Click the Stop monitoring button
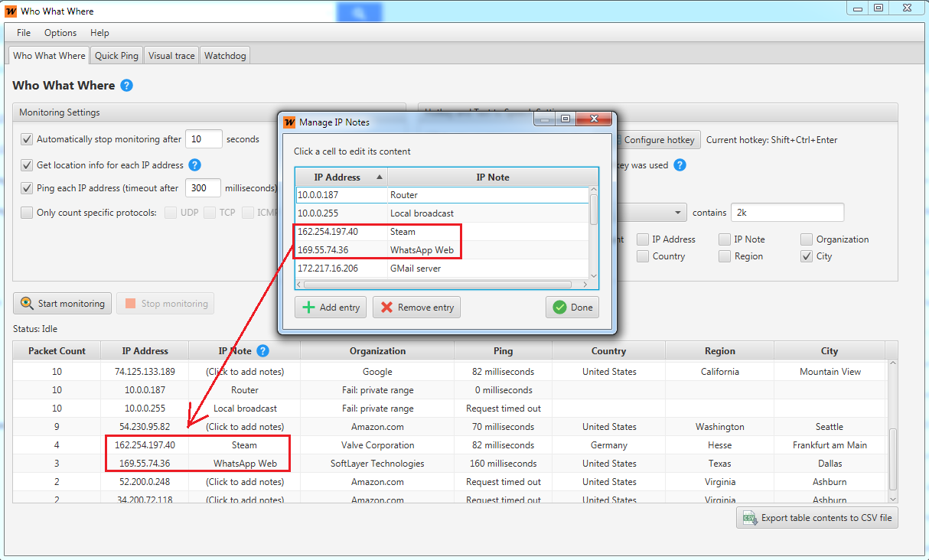This screenshot has height=560, width=929. click(x=165, y=304)
